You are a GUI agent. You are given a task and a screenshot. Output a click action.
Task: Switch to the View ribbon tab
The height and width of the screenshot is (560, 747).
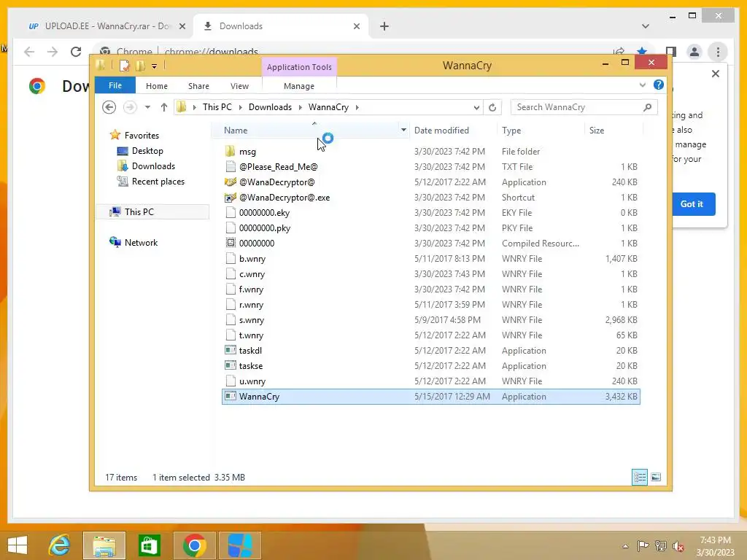pos(239,86)
